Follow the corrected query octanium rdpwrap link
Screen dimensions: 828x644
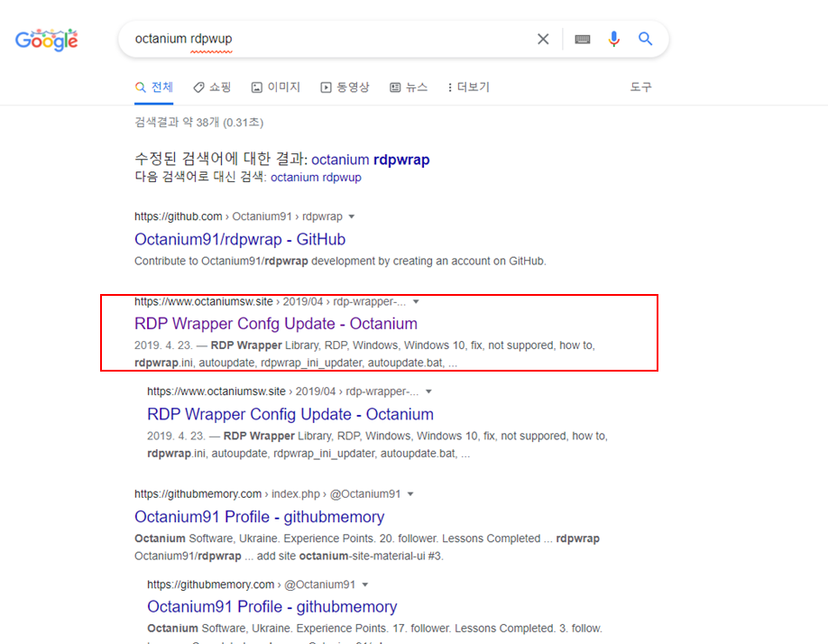(370, 160)
